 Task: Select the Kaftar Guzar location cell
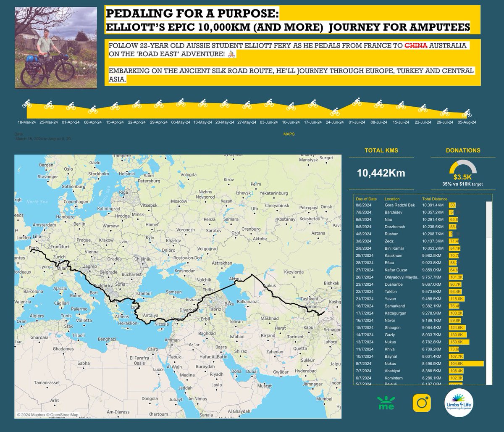point(396,270)
